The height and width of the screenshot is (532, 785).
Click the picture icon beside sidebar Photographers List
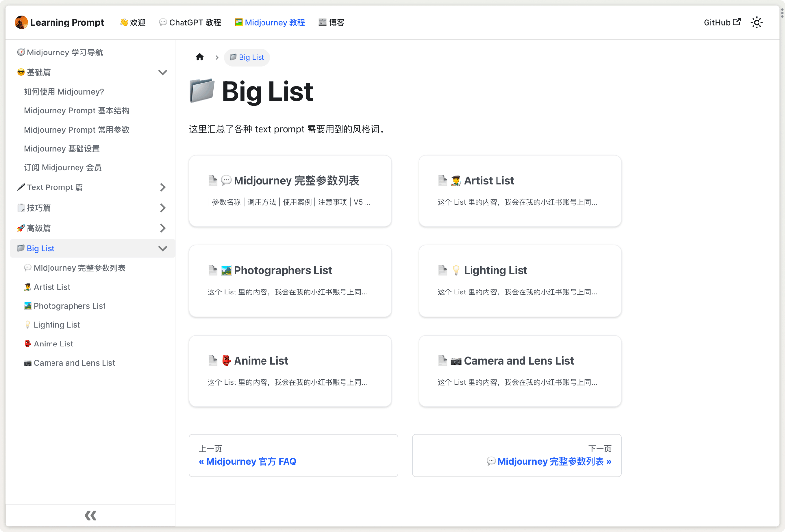pyautogui.click(x=27, y=306)
